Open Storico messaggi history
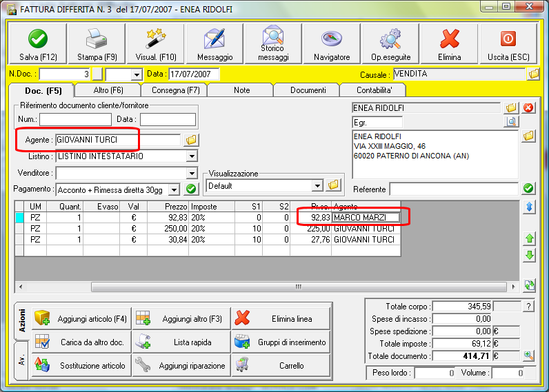The image size is (549, 392). [x=273, y=44]
